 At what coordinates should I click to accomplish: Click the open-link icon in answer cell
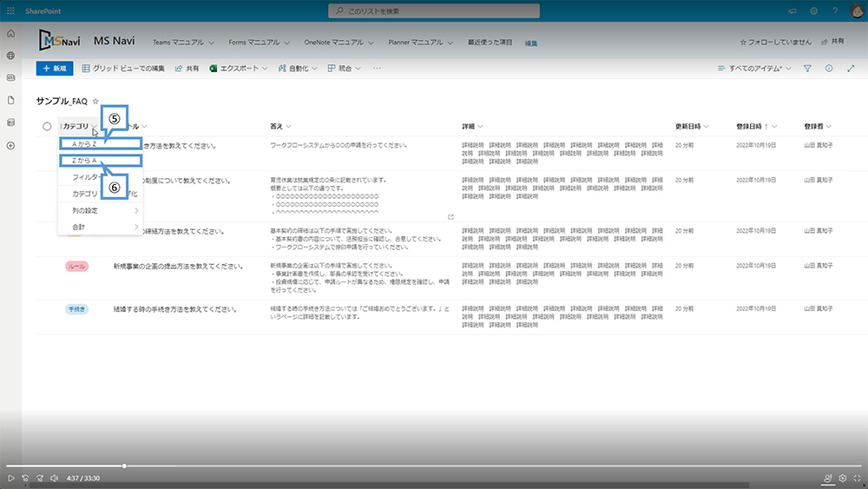(450, 217)
